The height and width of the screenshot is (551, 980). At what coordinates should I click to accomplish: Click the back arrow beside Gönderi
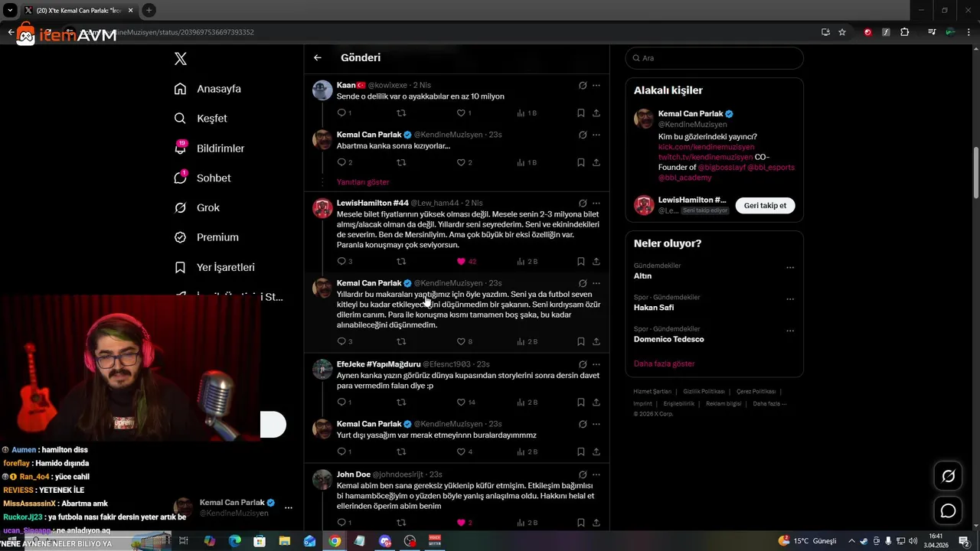(x=318, y=57)
